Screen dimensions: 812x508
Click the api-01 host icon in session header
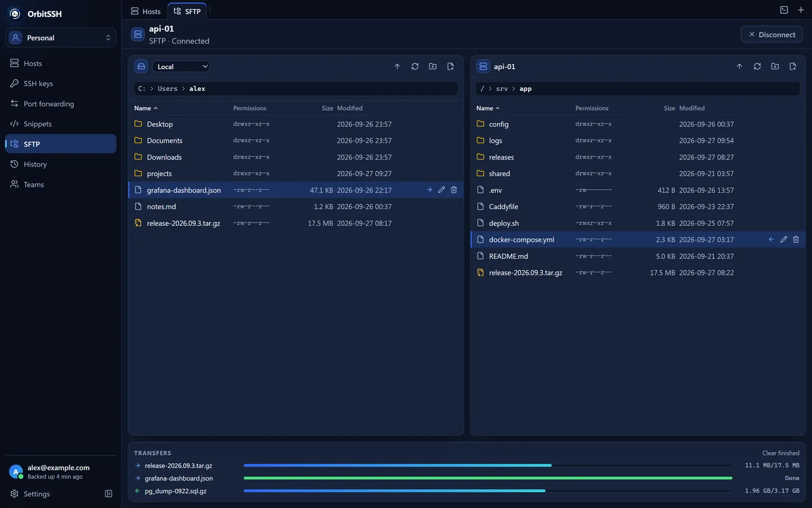click(x=138, y=34)
